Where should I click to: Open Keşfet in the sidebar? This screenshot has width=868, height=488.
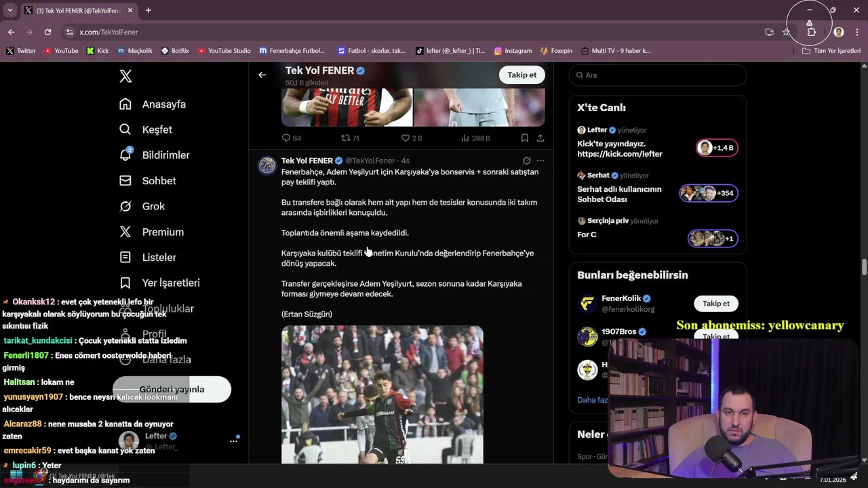[x=146, y=129]
